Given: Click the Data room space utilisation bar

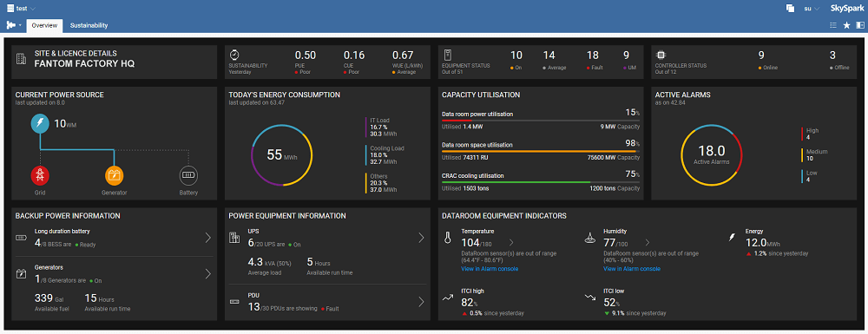Looking at the screenshot, I should [x=541, y=151].
